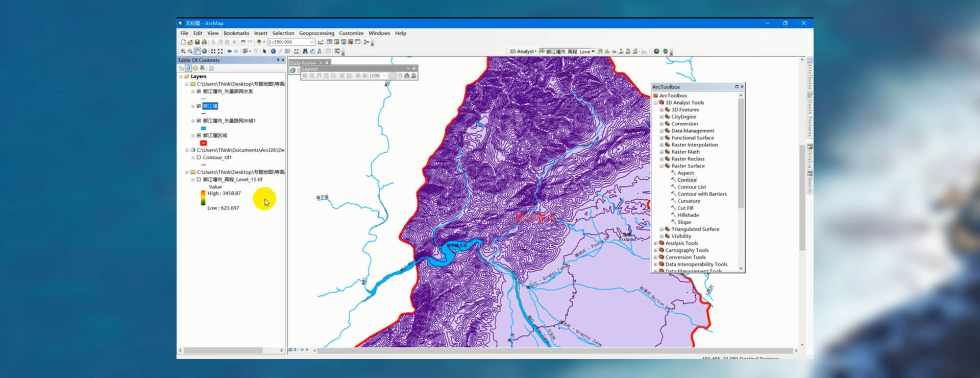The width and height of the screenshot is (980, 378).
Task: Close the Layout floating toolbar
Action: click(x=414, y=68)
